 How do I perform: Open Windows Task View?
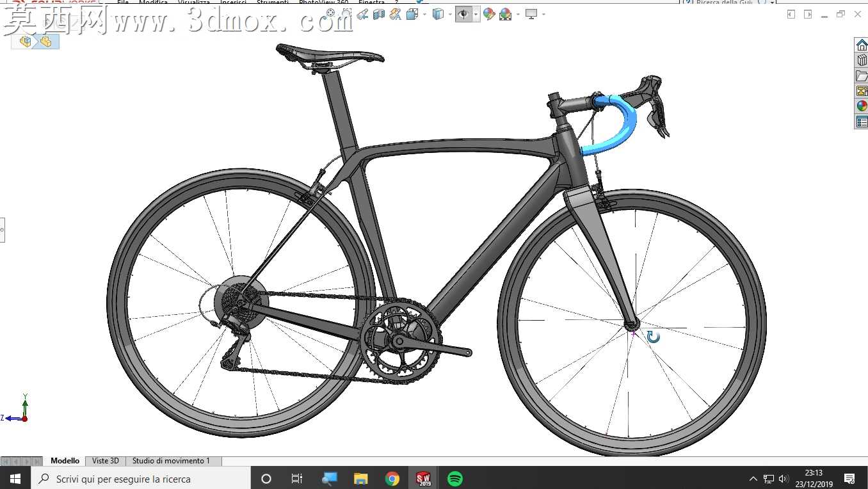(297, 479)
